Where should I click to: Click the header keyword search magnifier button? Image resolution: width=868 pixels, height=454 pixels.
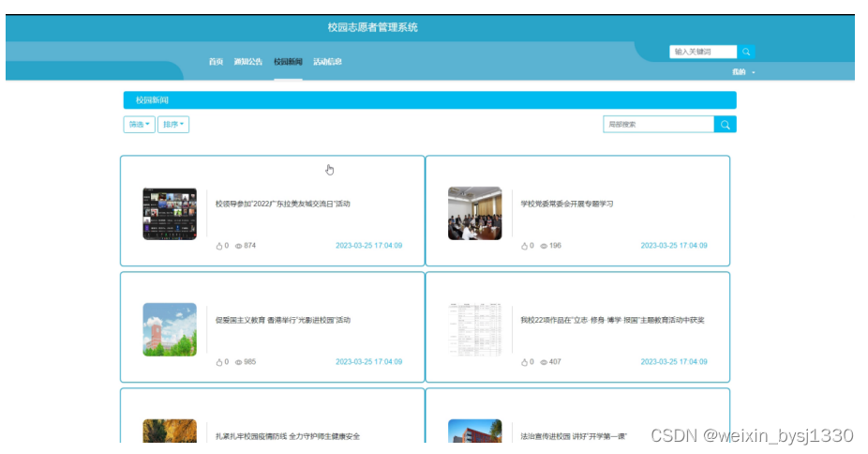[x=745, y=52]
